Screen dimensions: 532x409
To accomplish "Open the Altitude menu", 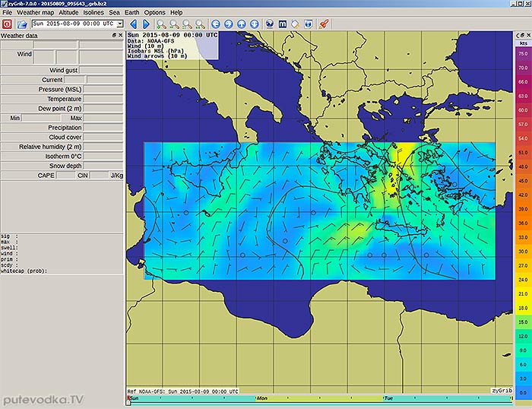I will 68,13.
